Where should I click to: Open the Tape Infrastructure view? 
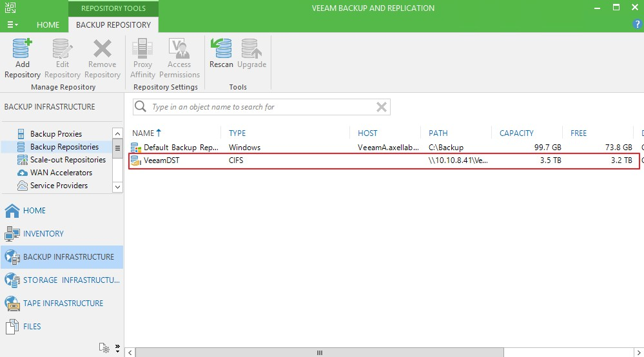click(x=62, y=303)
